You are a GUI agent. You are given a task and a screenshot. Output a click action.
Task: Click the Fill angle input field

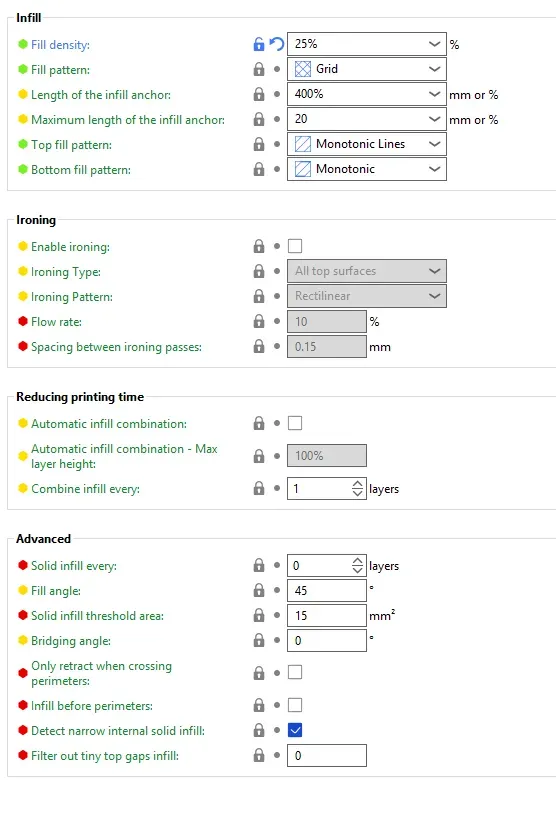coord(327,591)
